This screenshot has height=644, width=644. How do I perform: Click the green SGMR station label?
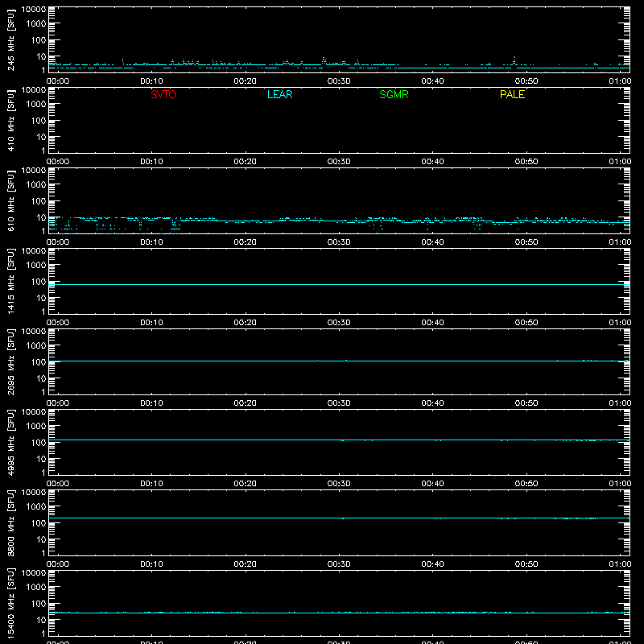(394, 94)
